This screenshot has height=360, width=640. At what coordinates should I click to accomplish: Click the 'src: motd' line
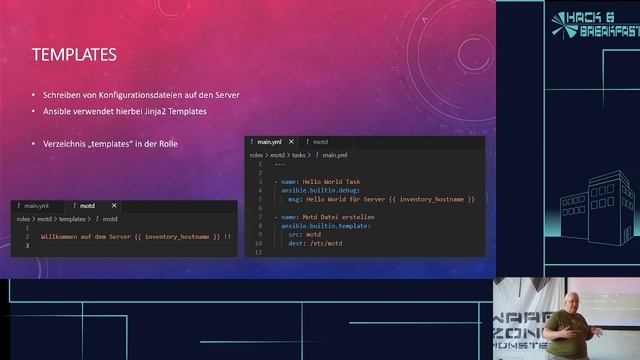click(304, 235)
